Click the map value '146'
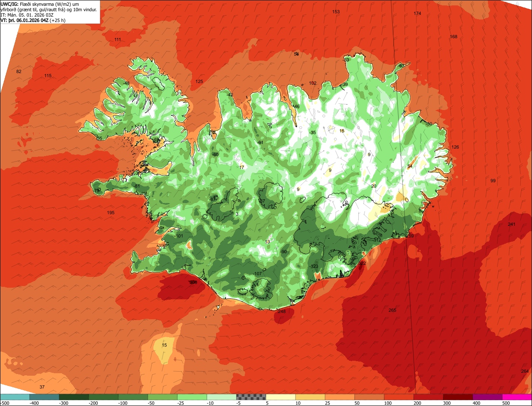The height and width of the screenshot is (406, 532). point(296,107)
